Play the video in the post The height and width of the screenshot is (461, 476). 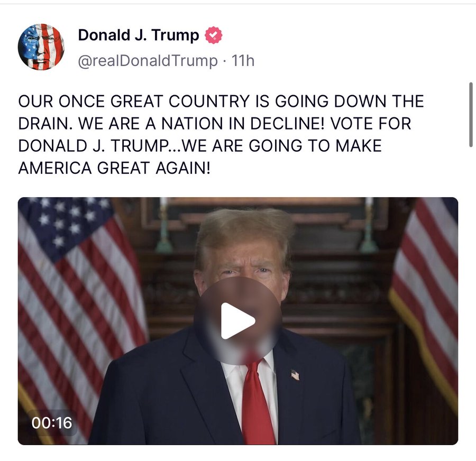(x=237, y=321)
